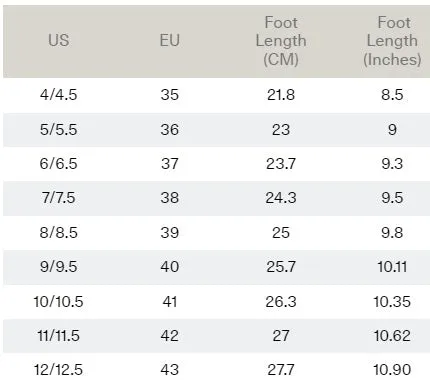Click US size 4/4.5 cell
430x386 pixels.
click(59, 95)
